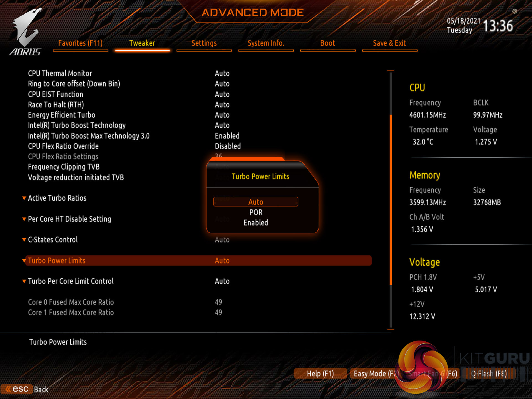
Task: Open the Favorites (F11) tab
Action: click(x=80, y=43)
